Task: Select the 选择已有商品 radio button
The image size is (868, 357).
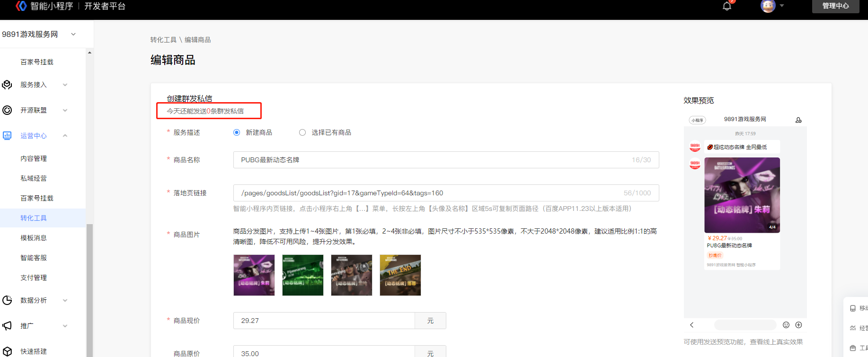Action: pos(302,132)
